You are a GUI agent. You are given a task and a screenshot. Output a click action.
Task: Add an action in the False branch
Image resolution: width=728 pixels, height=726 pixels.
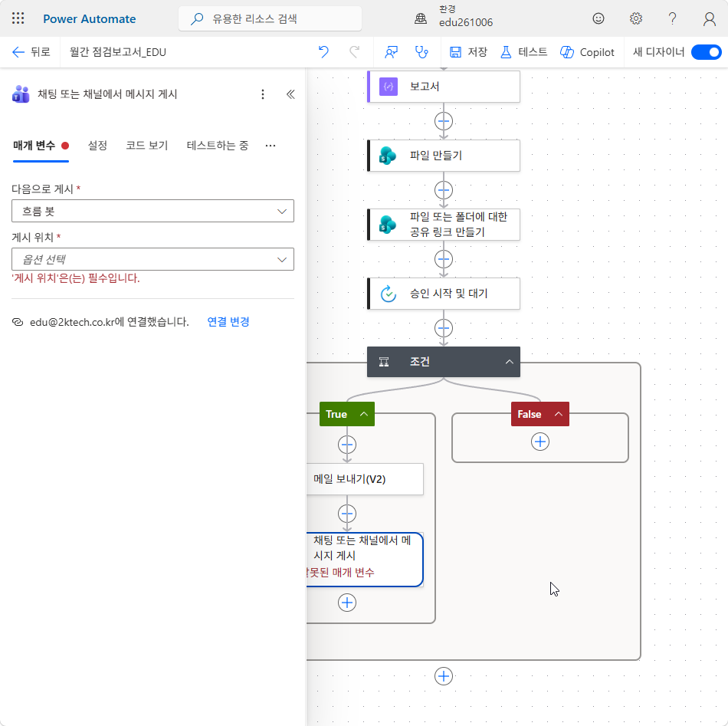540,442
